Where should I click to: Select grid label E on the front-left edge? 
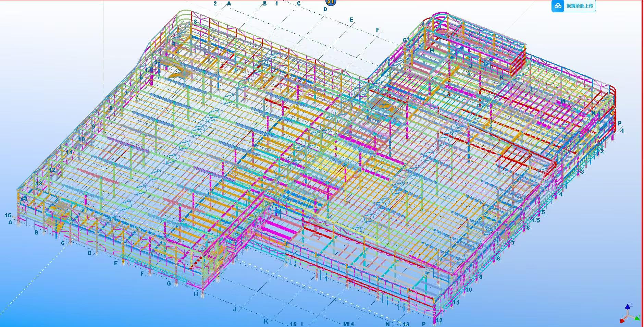point(116,264)
